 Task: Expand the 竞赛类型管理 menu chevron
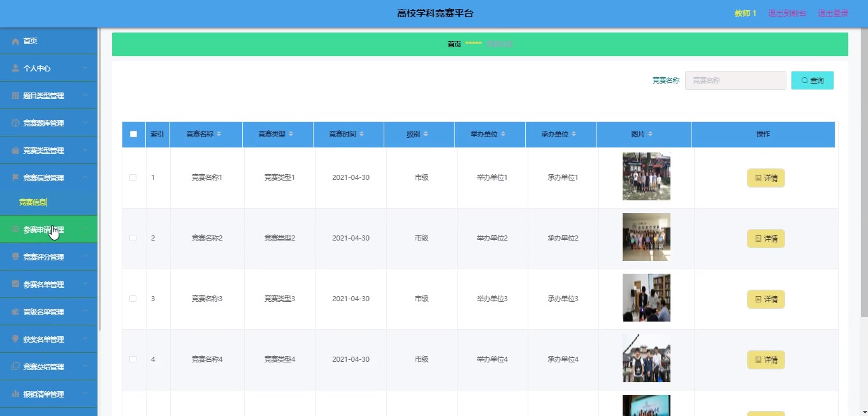[x=85, y=151]
